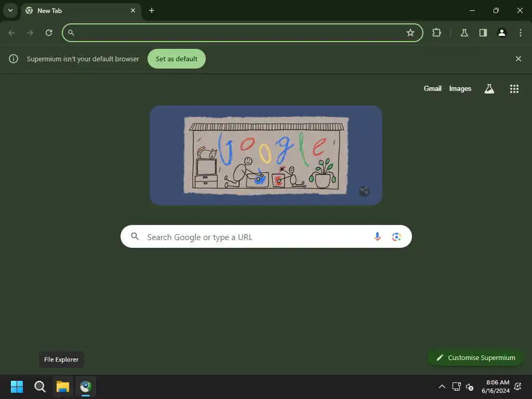Click the Supermium taskbar icon
Screen dimensions: 532x399
tap(86, 387)
